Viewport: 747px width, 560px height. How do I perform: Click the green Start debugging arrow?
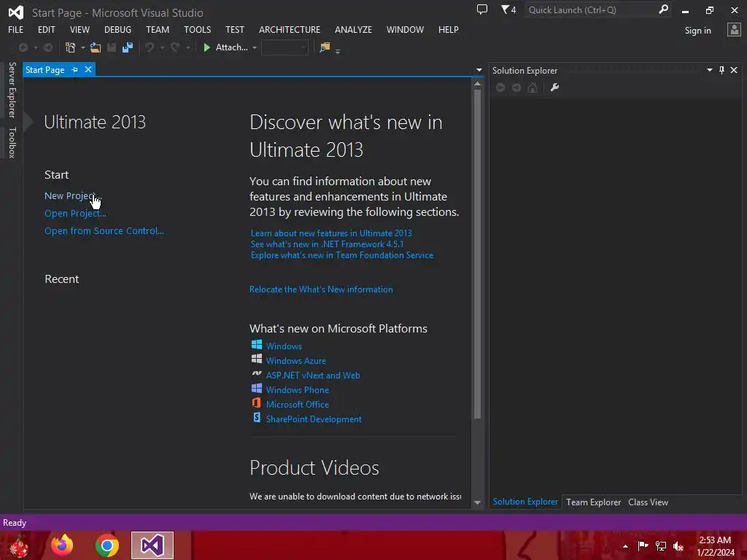click(x=206, y=47)
